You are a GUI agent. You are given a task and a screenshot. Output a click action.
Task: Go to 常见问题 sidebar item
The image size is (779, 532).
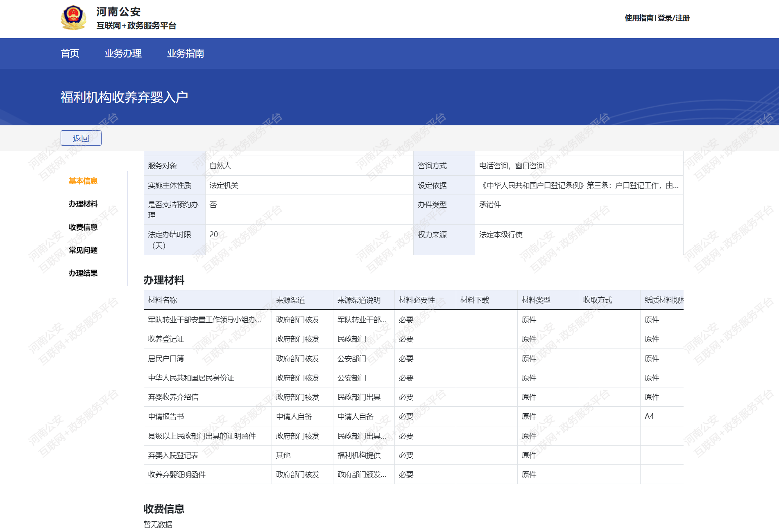click(83, 250)
